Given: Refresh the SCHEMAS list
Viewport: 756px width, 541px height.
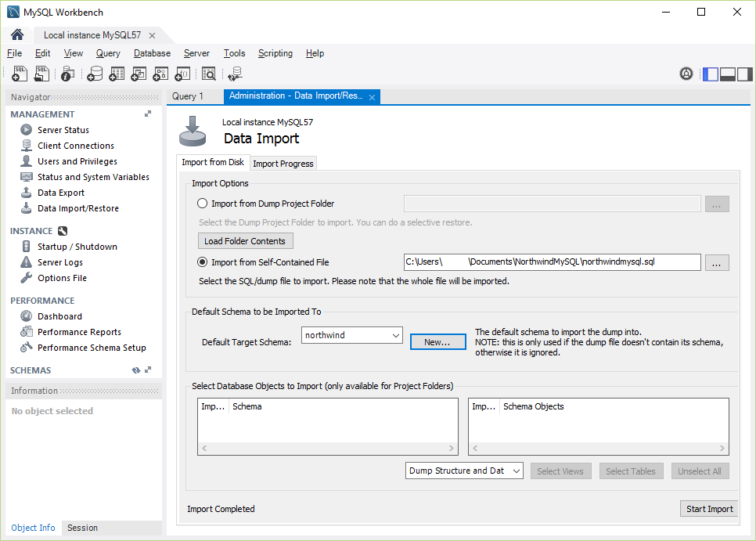Looking at the screenshot, I should (x=136, y=370).
